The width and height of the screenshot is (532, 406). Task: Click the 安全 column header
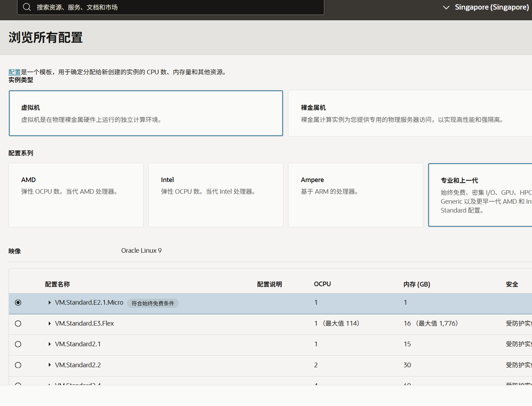coord(512,284)
